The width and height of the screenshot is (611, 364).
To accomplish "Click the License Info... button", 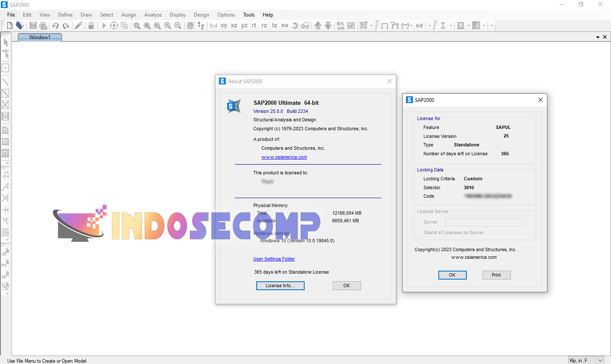I will coord(280,286).
